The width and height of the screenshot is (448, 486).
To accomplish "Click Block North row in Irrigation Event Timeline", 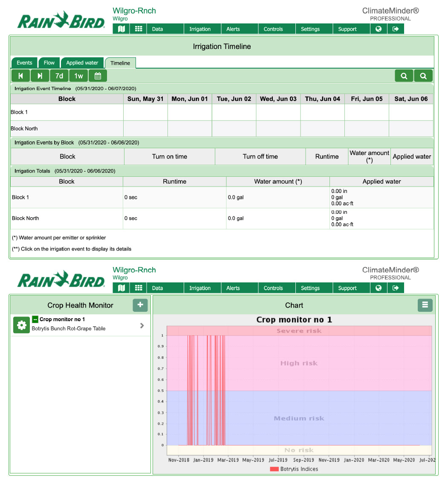I will 222,129.
